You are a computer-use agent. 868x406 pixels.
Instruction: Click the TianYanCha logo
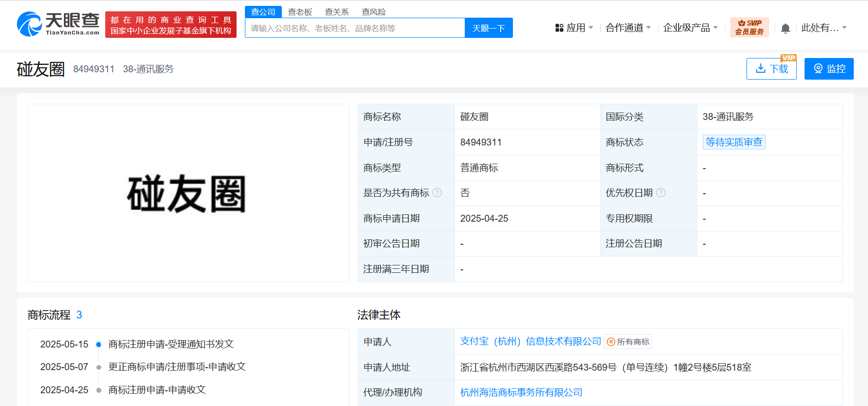point(58,24)
